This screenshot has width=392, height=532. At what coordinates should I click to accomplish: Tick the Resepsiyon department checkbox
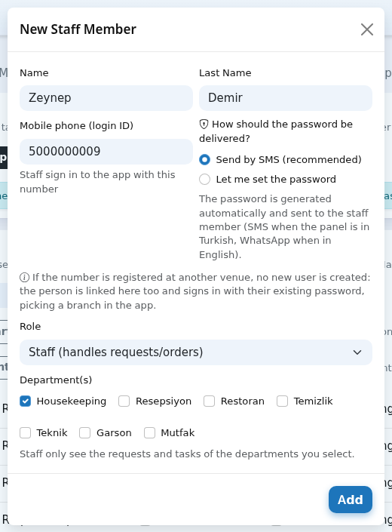[124, 401]
